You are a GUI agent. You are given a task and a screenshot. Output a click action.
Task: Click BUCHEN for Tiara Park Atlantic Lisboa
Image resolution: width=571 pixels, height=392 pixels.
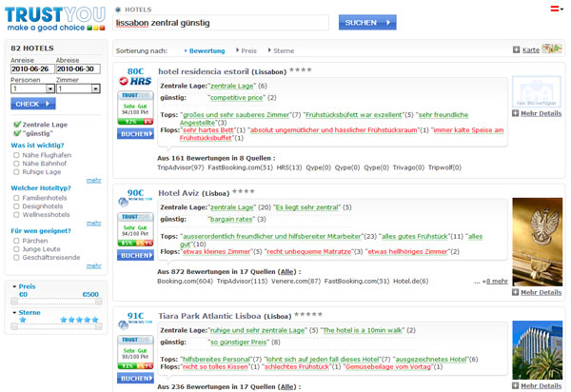click(x=135, y=379)
